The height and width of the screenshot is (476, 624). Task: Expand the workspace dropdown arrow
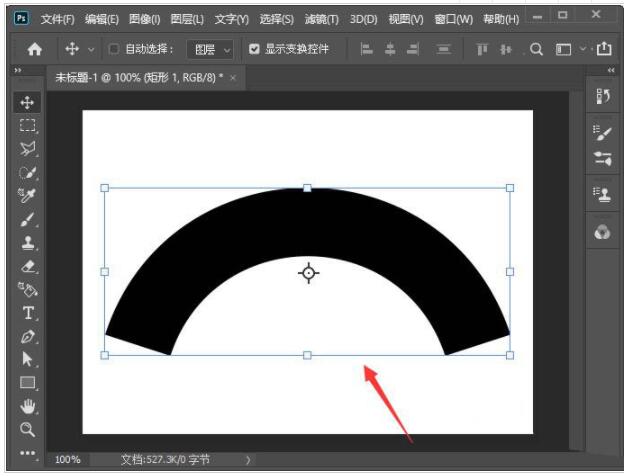pos(583,49)
